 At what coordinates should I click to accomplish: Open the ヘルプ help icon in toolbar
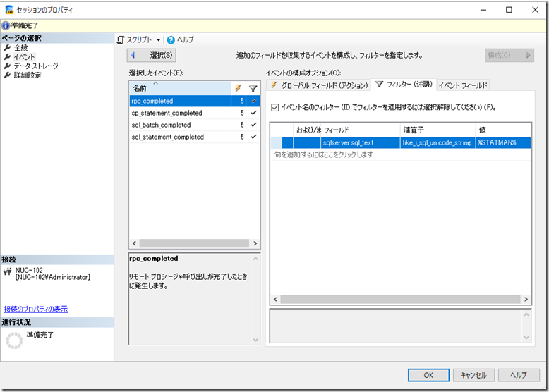coord(171,40)
